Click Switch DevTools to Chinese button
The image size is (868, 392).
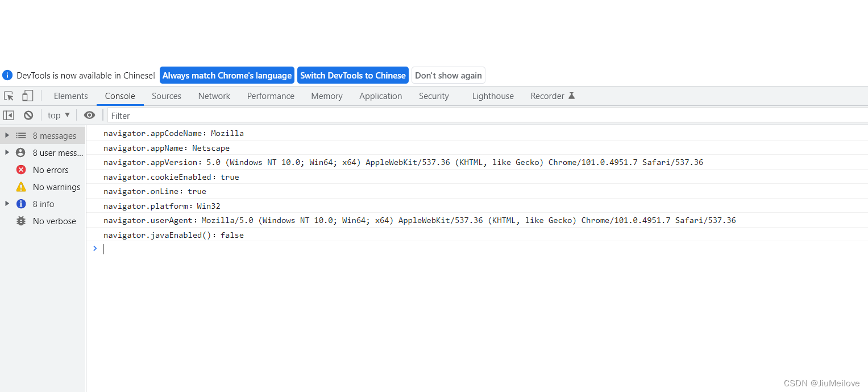[x=352, y=75]
